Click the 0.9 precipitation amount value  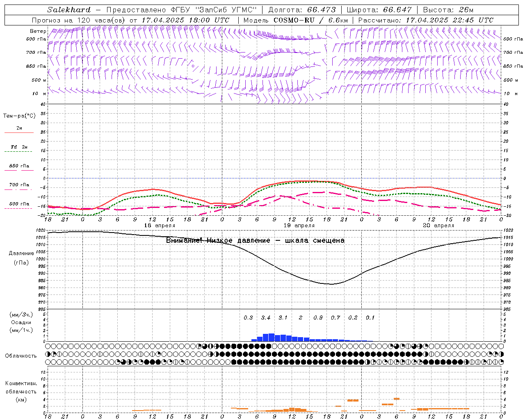click(x=318, y=318)
